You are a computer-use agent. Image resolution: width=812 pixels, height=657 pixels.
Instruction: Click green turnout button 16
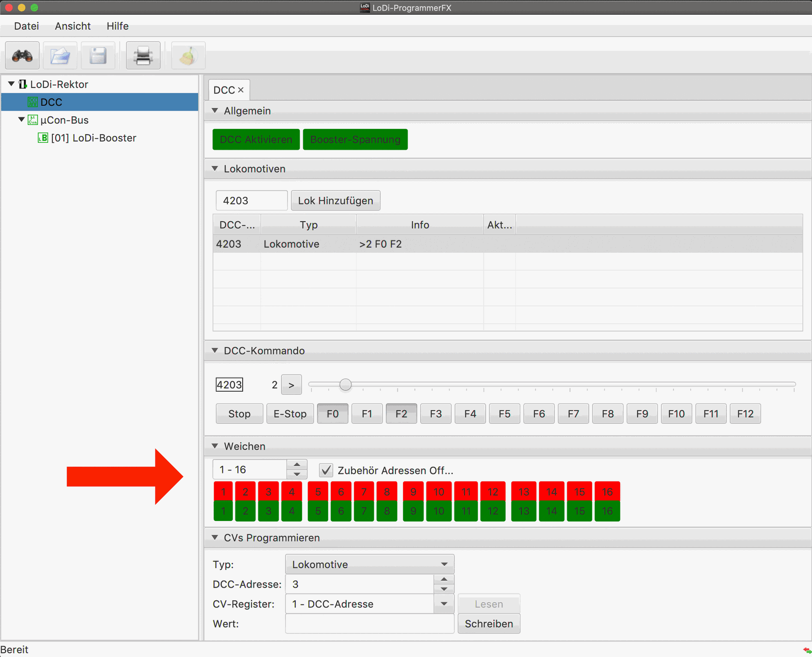coord(607,511)
